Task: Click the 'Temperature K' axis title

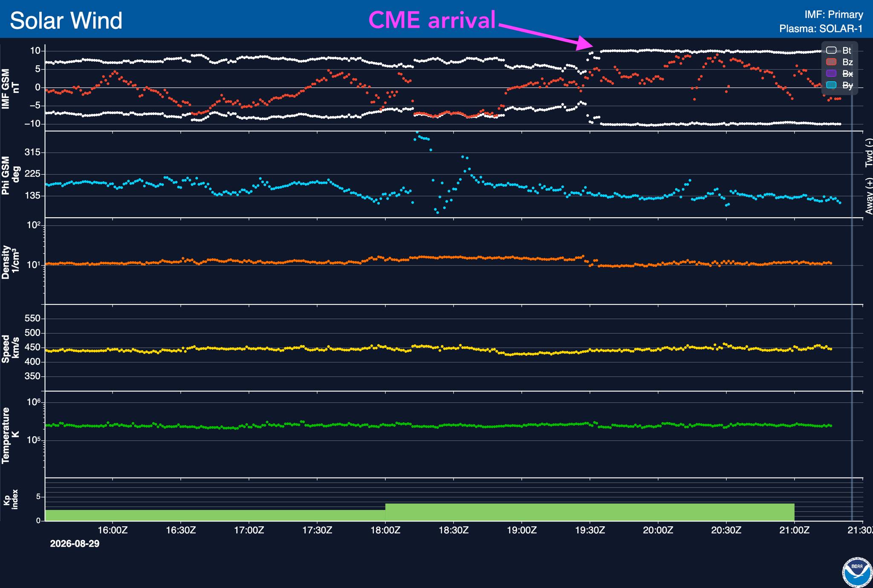Action: pos(11,435)
